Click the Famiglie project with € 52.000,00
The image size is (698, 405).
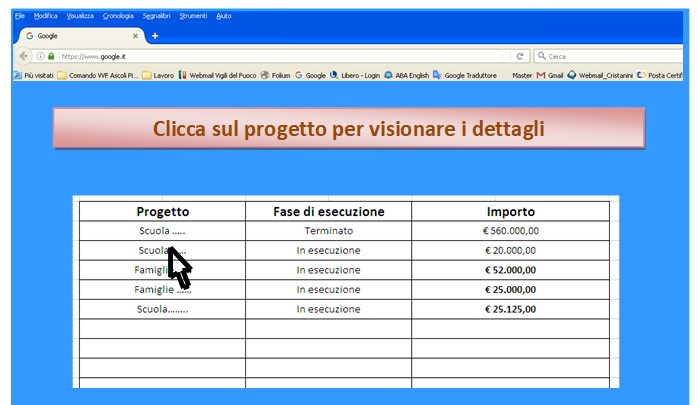(x=162, y=270)
